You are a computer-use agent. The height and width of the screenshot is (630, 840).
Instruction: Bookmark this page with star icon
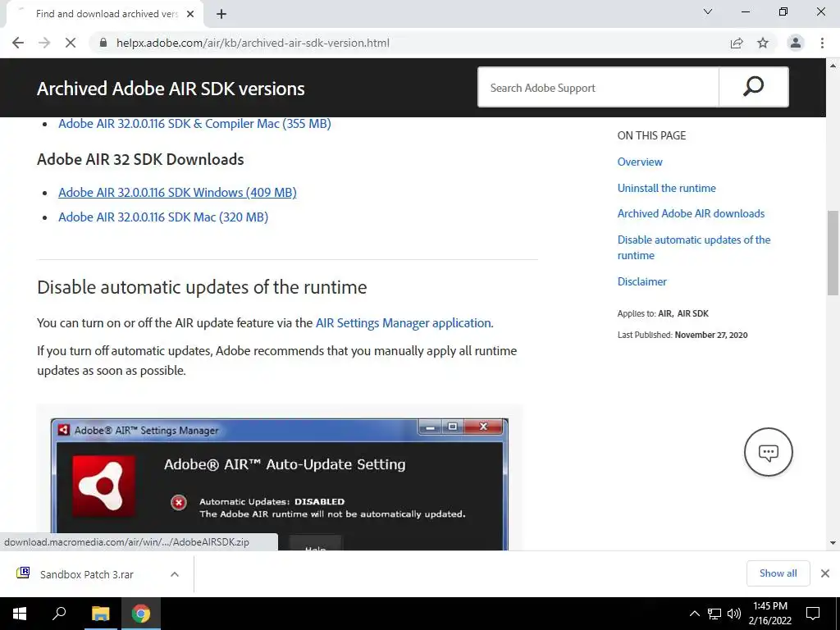[763, 43]
